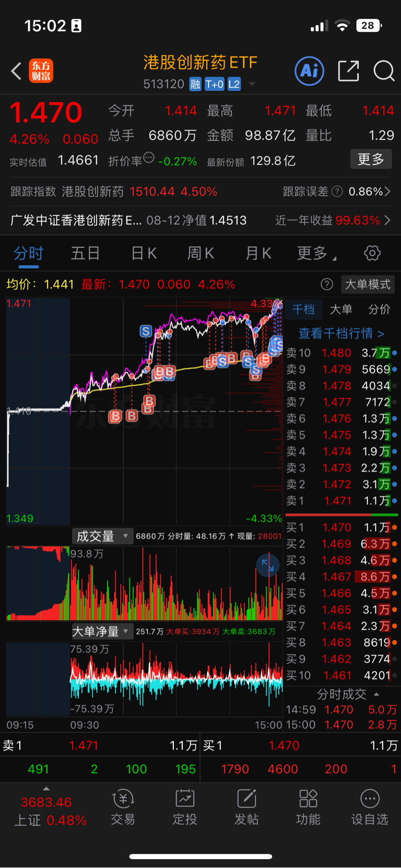Screen dimensions: 401x868
Task: Tap the T+0 badge
Action: click(x=214, y=84)
